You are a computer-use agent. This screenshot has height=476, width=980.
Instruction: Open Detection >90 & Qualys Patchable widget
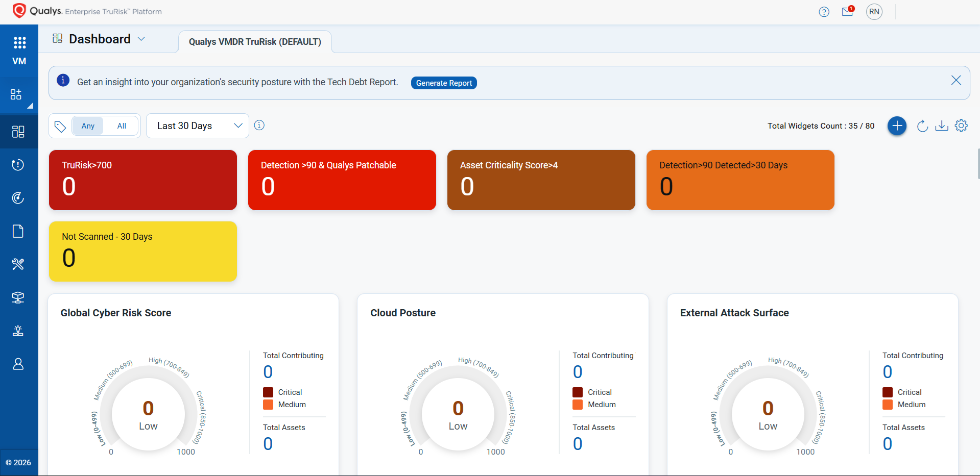(342, 180)
